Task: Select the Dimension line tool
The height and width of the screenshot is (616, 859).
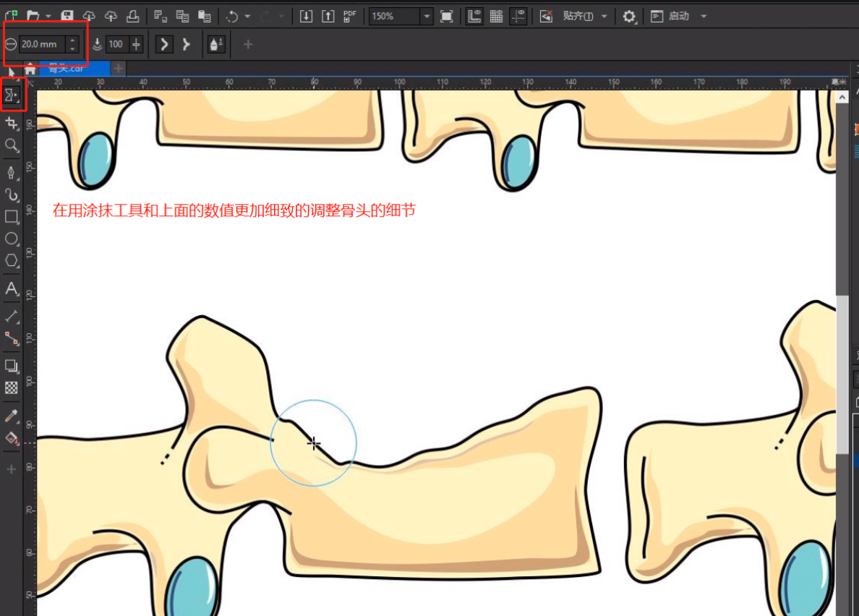Action: [12, 316]
